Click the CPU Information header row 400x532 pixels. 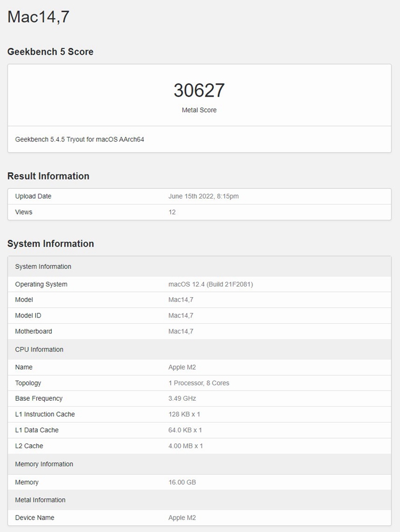point(199,350)
